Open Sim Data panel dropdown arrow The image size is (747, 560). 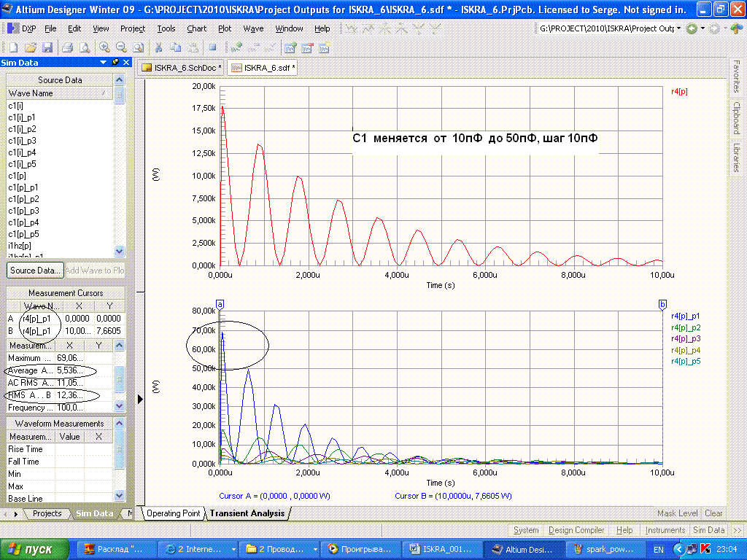click(103, 63)
